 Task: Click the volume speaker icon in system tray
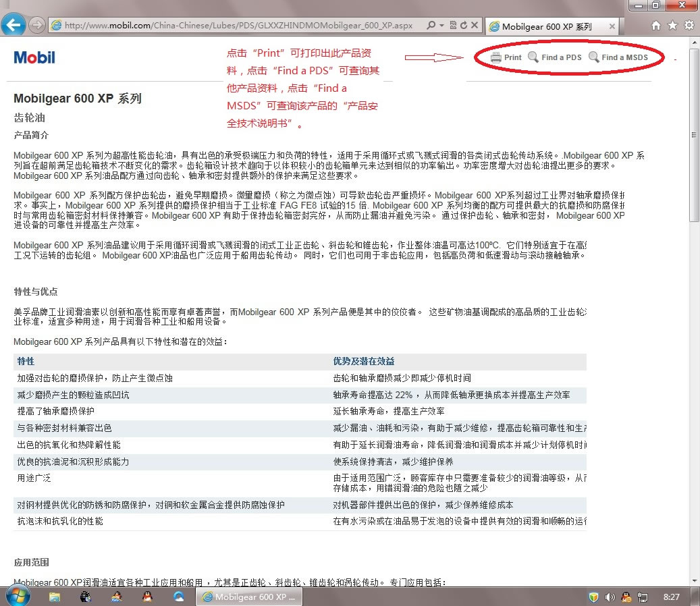tap(610, 597)
